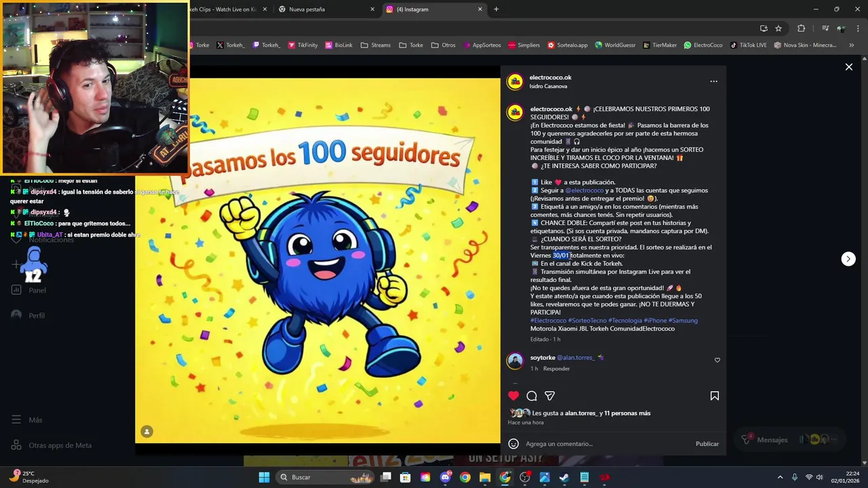Viewport: 868px width, 488px height.
Task: Go to Perfil in sidebar
Action: (28, 315)
